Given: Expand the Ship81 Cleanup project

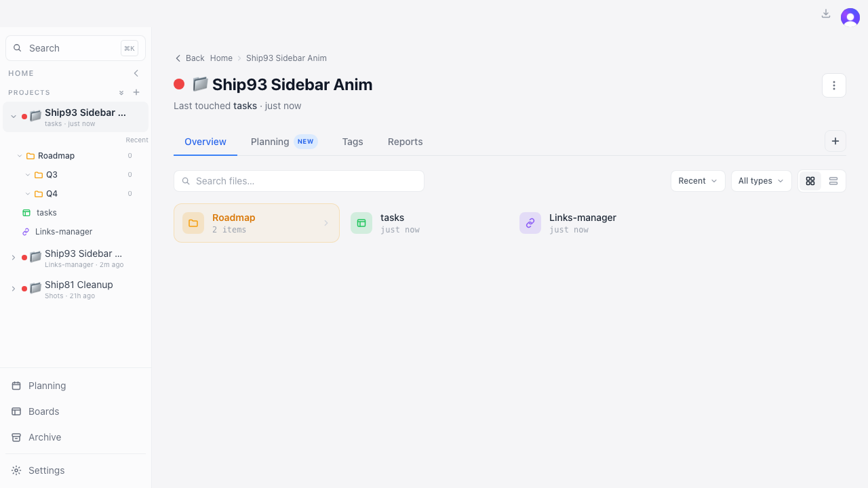Looking at the screenshot, I should coord(13,289).
